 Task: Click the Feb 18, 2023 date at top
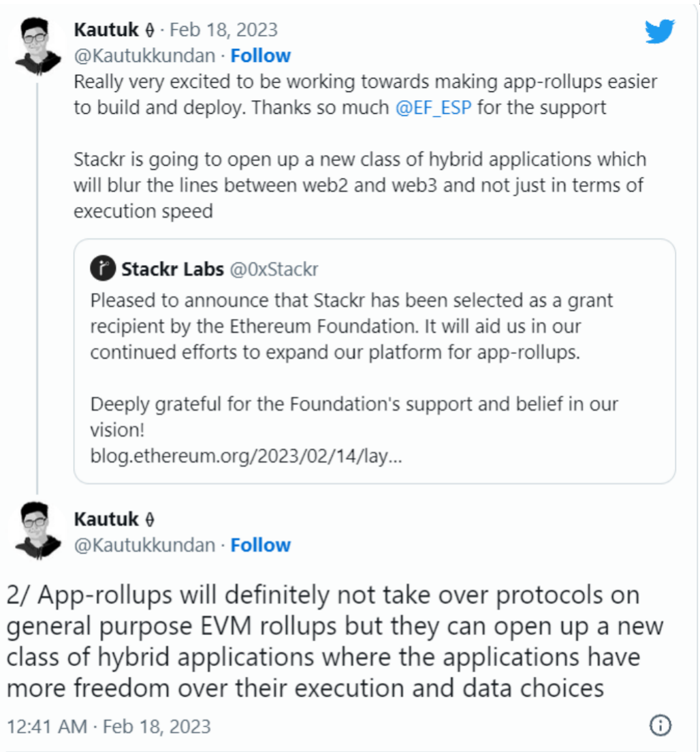[223, 30]
